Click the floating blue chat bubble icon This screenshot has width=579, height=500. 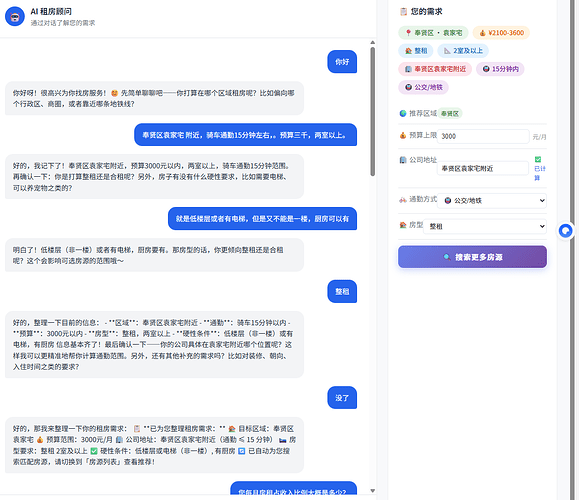(565, 231)
